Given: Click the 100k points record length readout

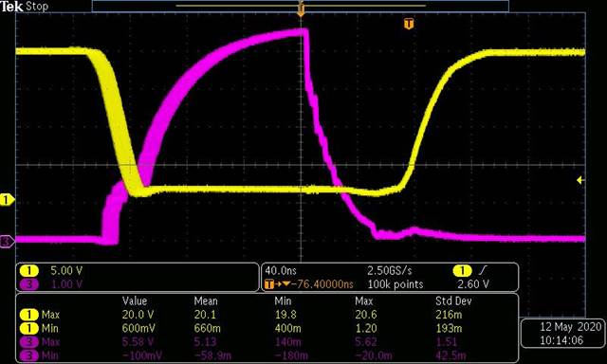Looking at the screenshot, I should 395,284.
